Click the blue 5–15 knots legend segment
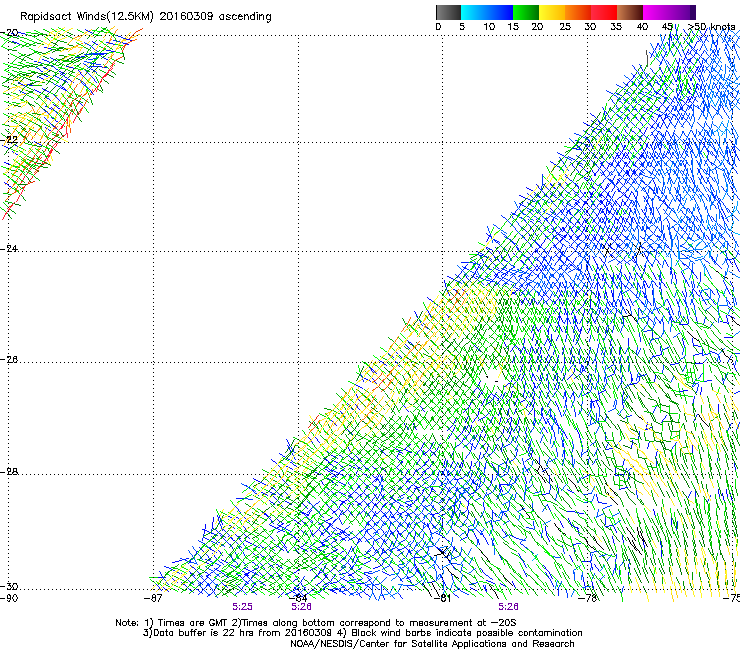This screenshot has width=740, height=650. pos(487,12)
